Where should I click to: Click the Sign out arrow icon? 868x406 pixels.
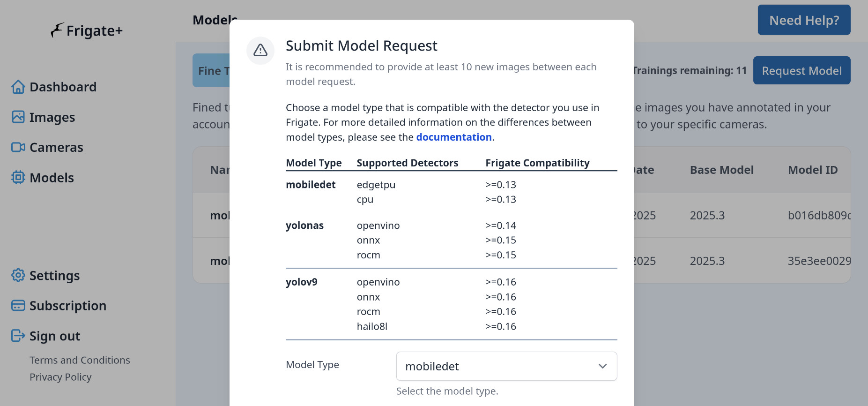pyautogui.click(x=18, y=336)
